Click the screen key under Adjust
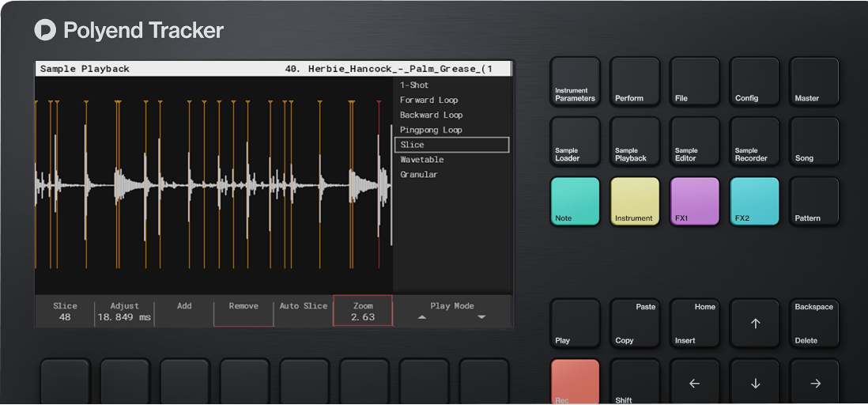 pyautogui.click(x=125, y=381)
